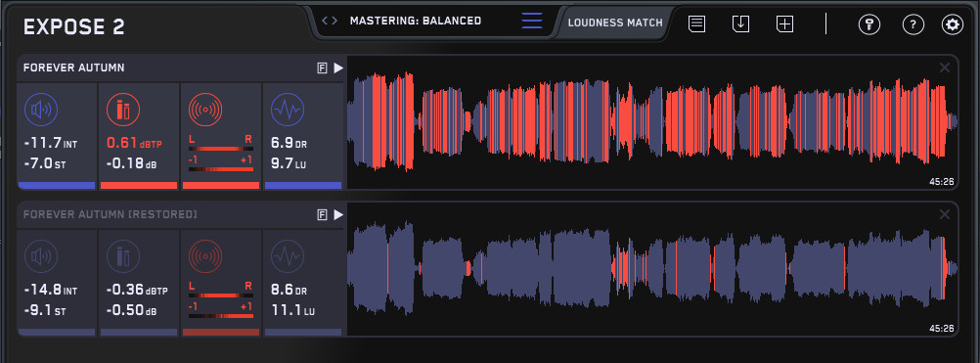Click the -14.8 INT loudness value
Screen dimensions: 980x363
click(50, 291)
